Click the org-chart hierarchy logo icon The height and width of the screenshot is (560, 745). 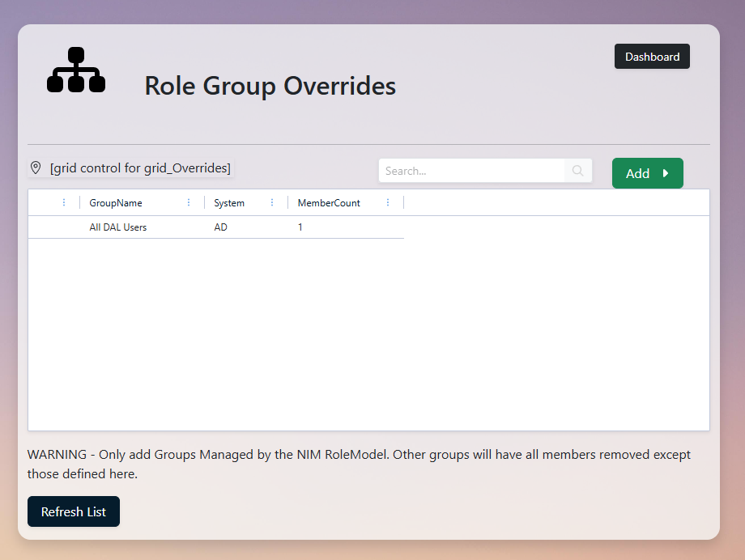[x=75, y=70]
